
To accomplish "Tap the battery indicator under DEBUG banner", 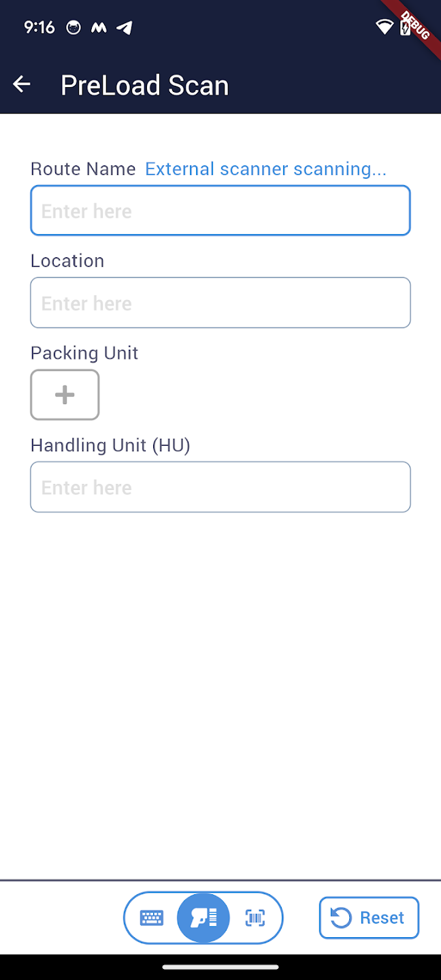I will tap(406, 29).
